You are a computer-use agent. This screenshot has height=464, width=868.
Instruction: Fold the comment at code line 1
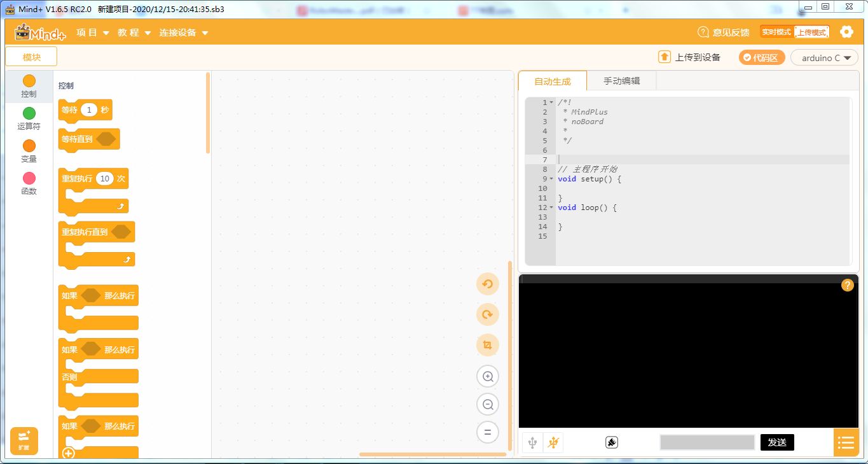click(x=551, y=102)
